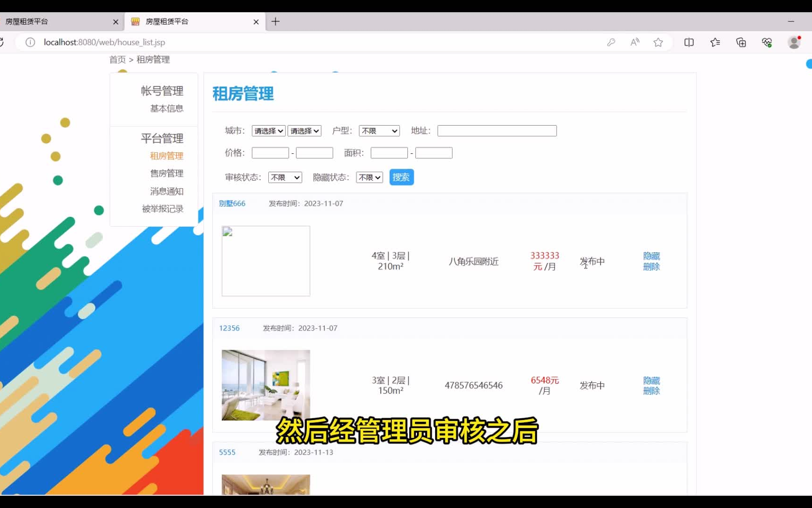This screenshot has width=812, height=508.
Task: Open 消息通知 in sidebar
Action: point(167,191)
